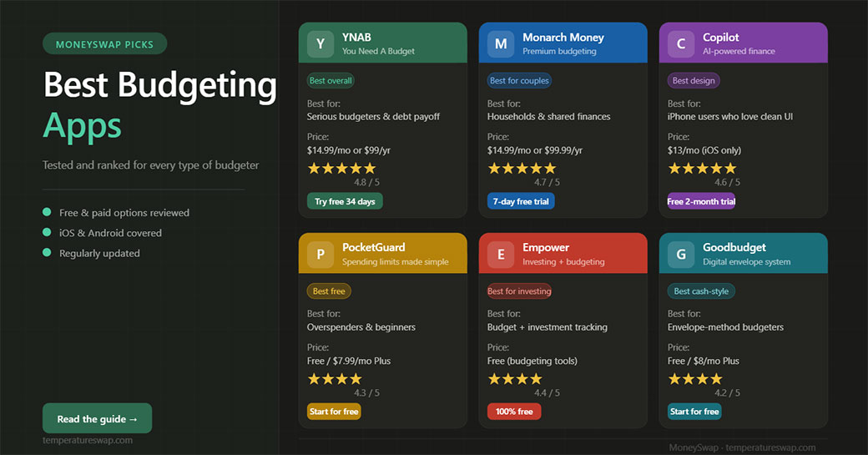Click 'Free (budgeting tools)' price text
868x455 pixels.
pyautogui.click(x=532, y=361)
